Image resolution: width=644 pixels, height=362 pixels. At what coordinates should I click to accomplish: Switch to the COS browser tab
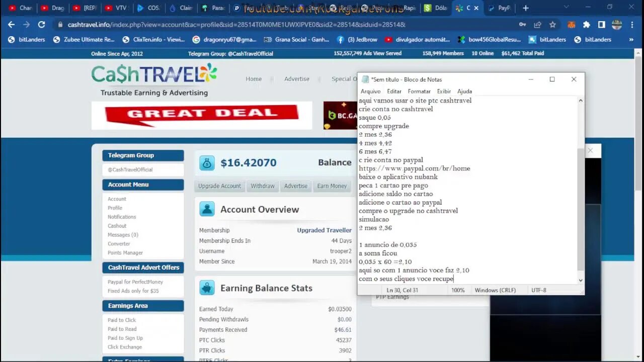pos(148,8)
